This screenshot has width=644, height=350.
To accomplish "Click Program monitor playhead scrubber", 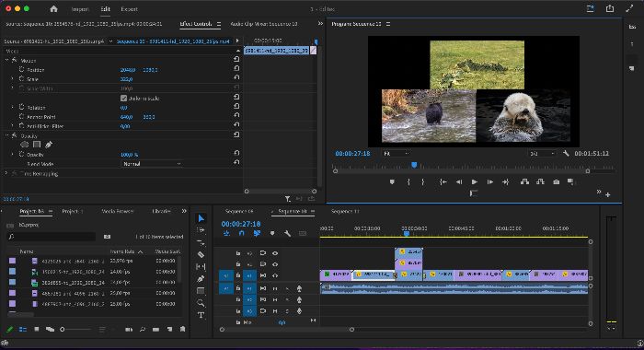I will pos(414,165).
